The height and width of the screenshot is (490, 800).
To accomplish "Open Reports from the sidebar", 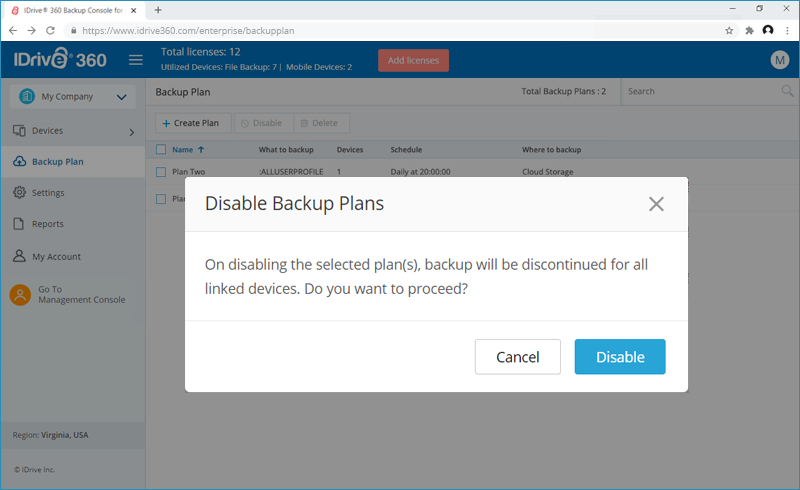I will [47, 224].
